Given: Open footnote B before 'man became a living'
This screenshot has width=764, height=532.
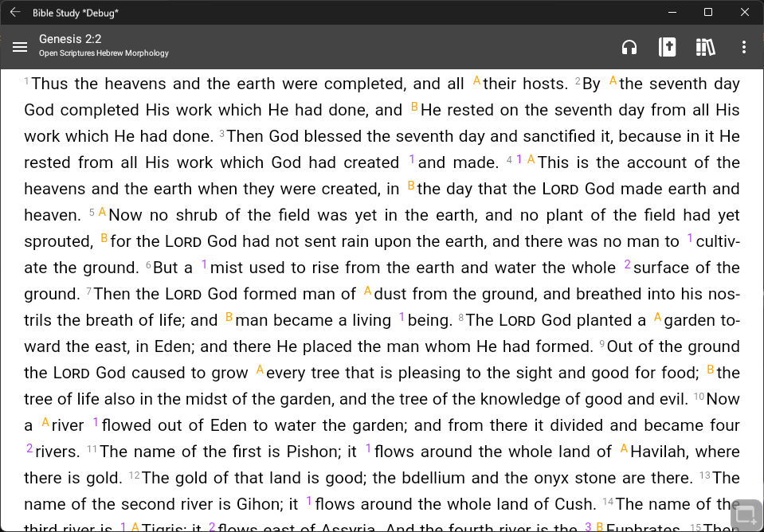Looking at the screenshot, I should (229, 317).
